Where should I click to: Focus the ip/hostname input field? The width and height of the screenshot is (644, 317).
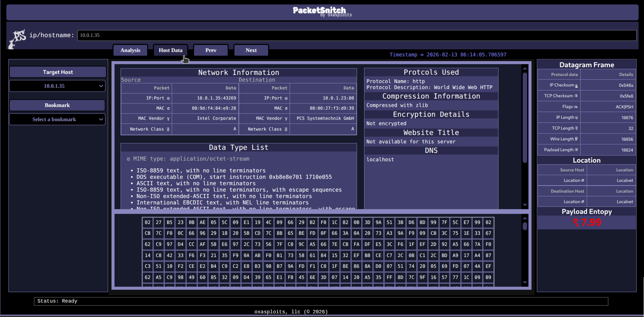[356, 35]
